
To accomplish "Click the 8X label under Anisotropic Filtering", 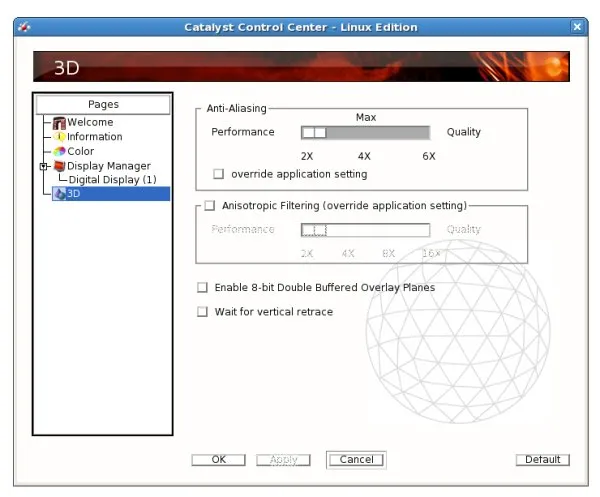I will coord(388,254).
